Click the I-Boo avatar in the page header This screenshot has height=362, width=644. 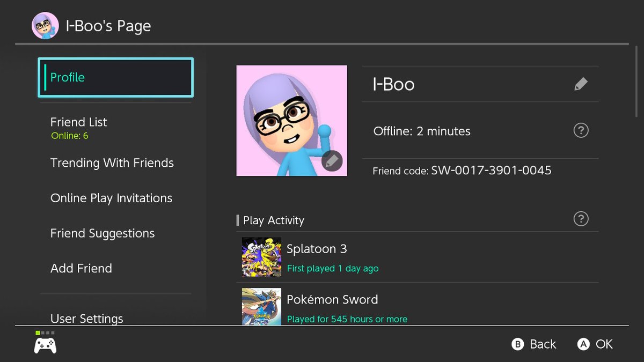(45, 26)
